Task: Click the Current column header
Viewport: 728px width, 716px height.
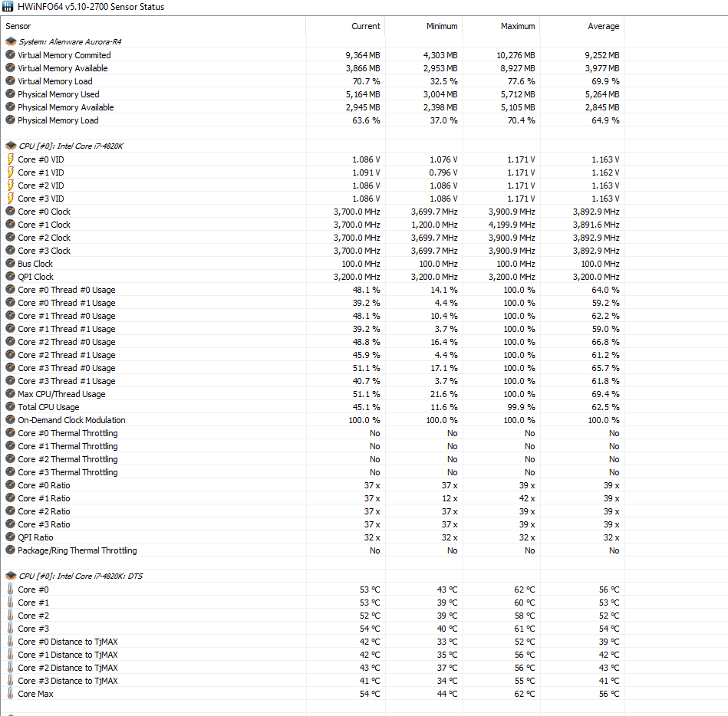Action: (x=365, y=26)
